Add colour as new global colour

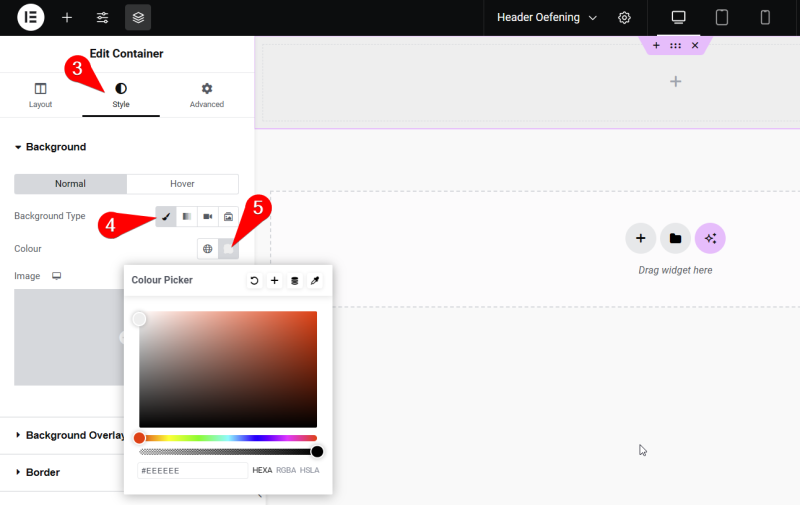[274, 281]
